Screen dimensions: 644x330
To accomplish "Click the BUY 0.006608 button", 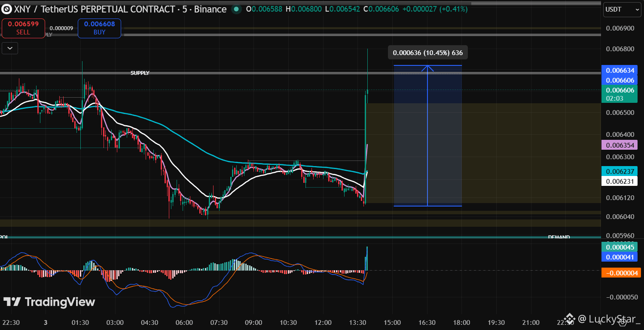I will 99,28.
